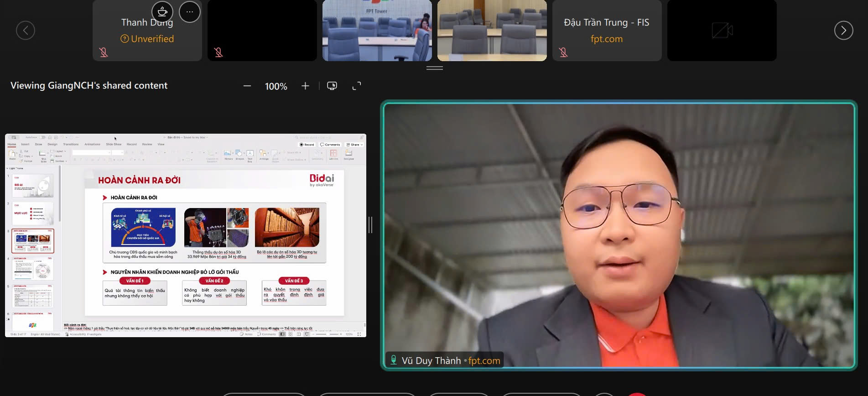This screenshot has width=868, height=396.
Task: Toggle Notes pane in PowerPoint status bar
Action: pos(246,334)
